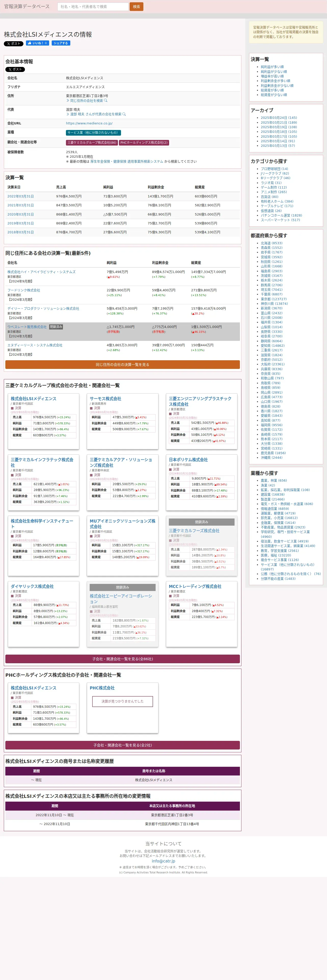
Task: Open 大阪府 (23361) prefecture link
Action: 272,365
